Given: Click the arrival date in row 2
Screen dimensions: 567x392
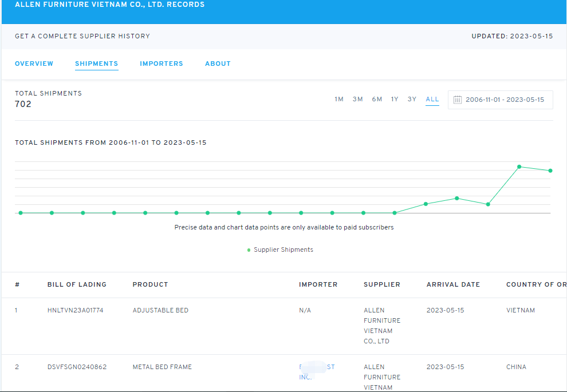Looking at the screenshot, I should (445, 367).
